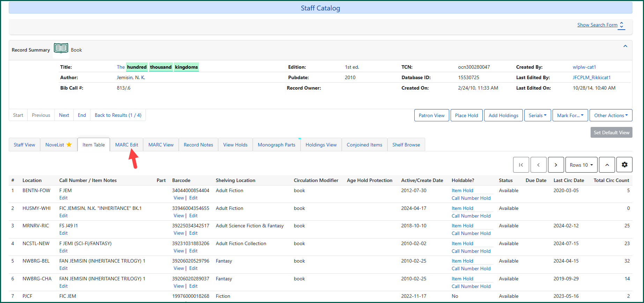644x303 pixels.
Task: Go to next page of item grid
Action: 556,165
